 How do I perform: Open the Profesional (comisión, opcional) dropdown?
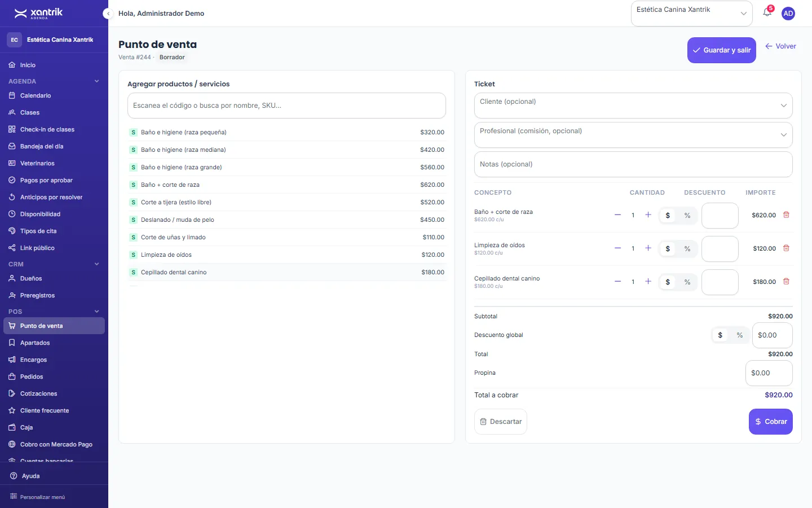633,135
